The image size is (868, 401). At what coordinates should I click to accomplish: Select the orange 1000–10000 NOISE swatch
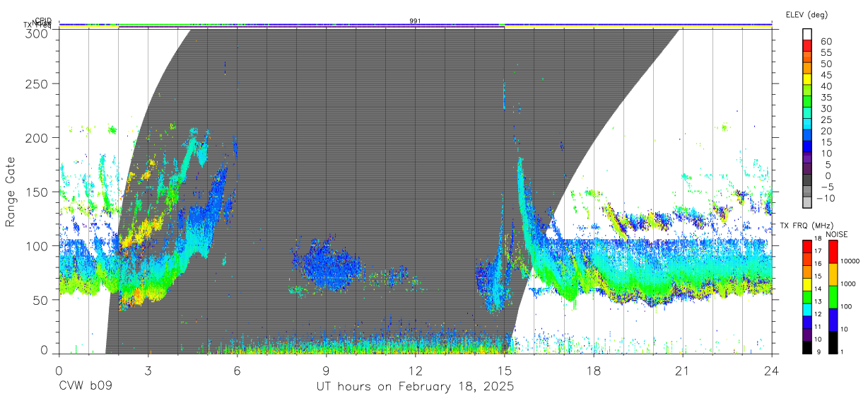coord(835,274)
